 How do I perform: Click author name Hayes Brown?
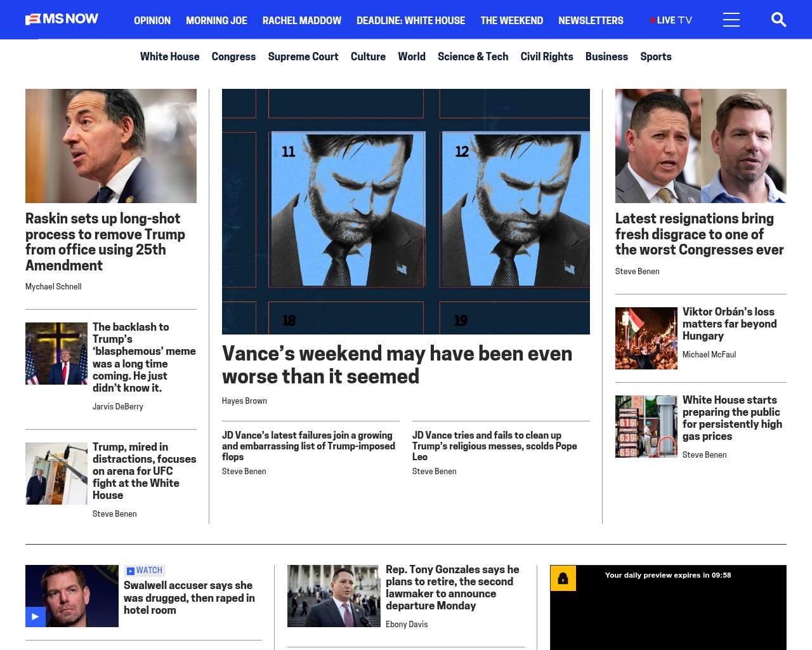tap(244, 401)
